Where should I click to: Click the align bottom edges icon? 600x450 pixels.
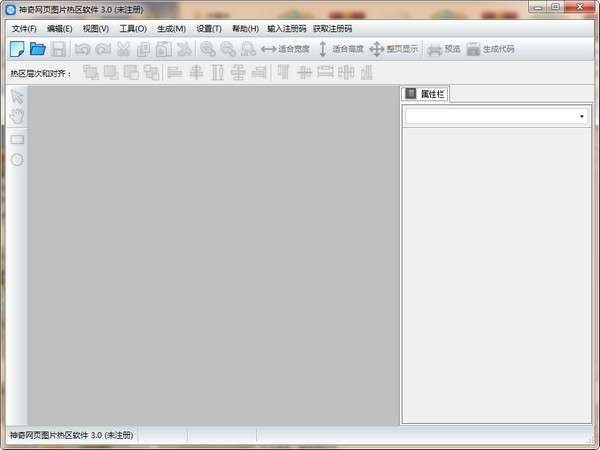[367, 72]
